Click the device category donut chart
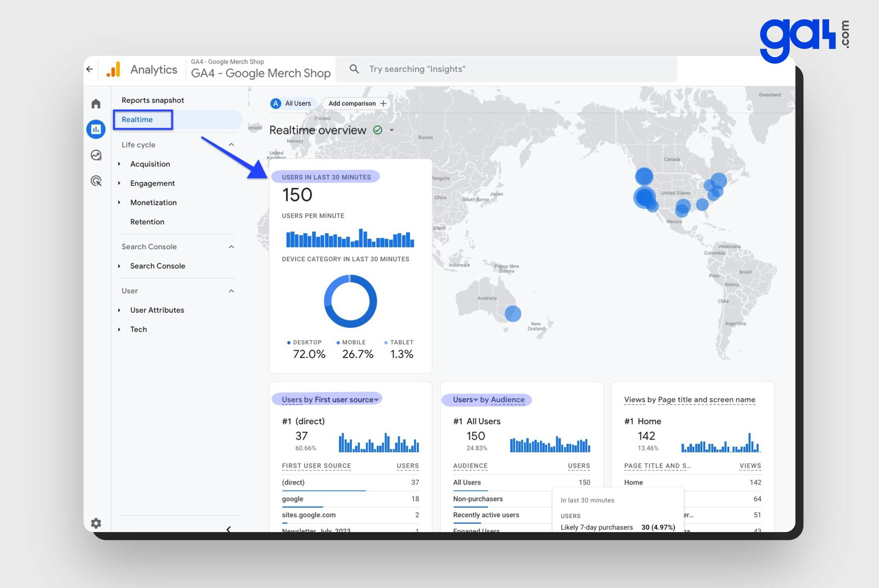879x588 pixels. click(350, 301)
